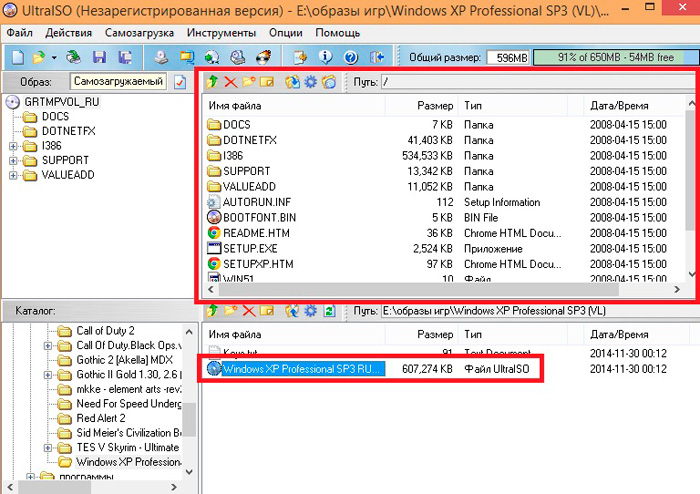This screenshot has width=700, height=494.
Task: Click the Make CD/DVD image drive icon
Action: (161, 57)
